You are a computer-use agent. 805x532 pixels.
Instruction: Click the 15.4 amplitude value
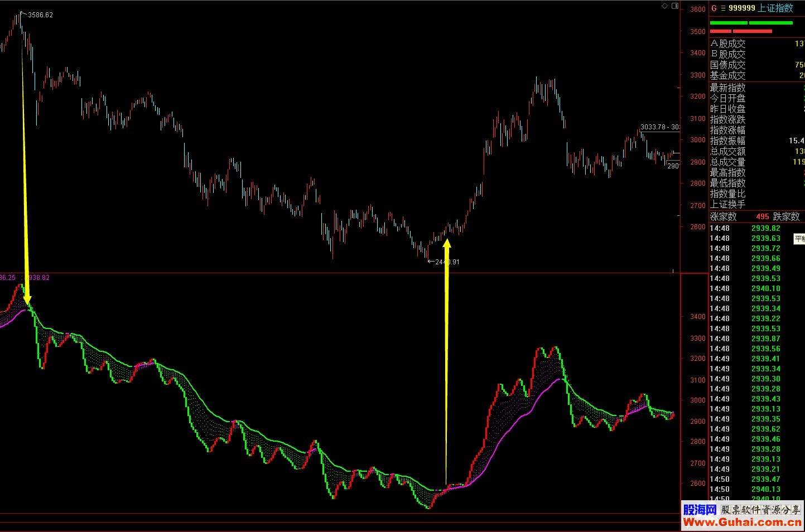[797, 141]
